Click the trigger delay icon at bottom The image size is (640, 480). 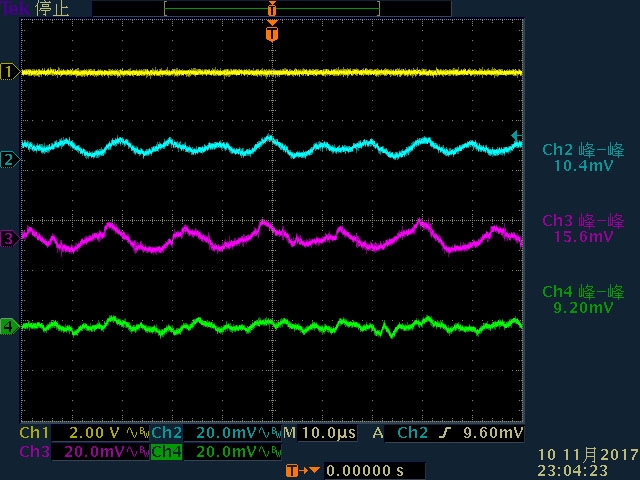tap(302, 471)
